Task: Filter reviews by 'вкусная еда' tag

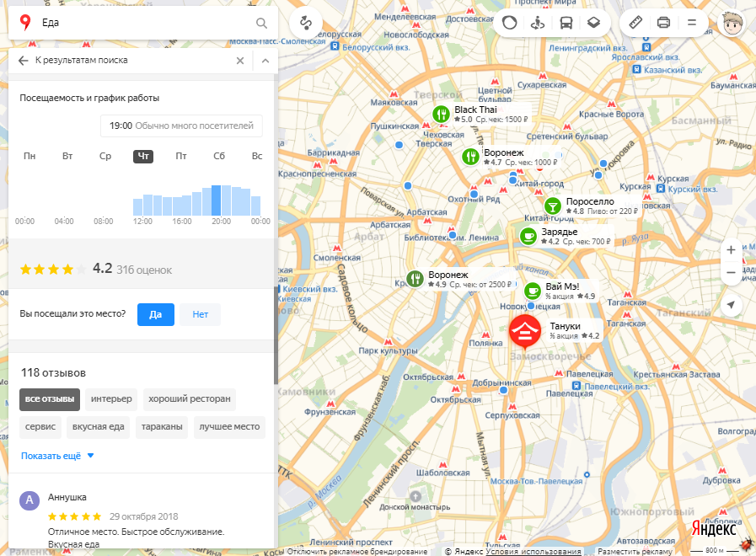Action: 99,427
